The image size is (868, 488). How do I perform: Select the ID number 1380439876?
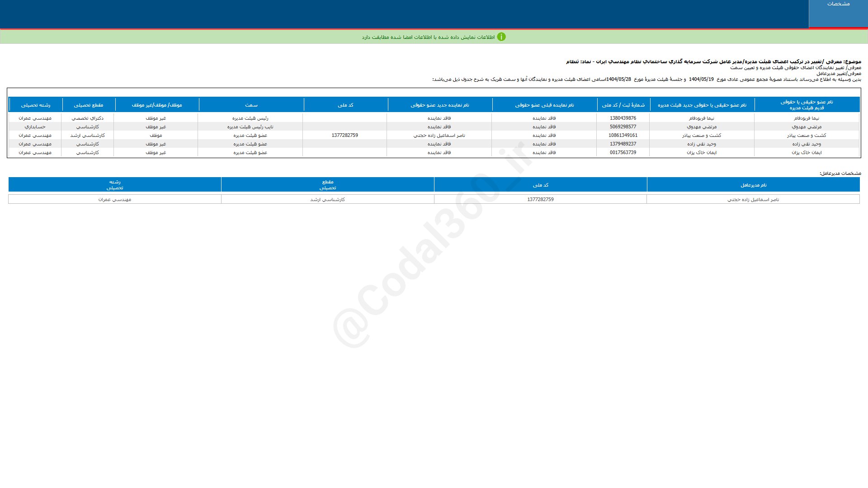pyautogui.click(x=623, y=118)
